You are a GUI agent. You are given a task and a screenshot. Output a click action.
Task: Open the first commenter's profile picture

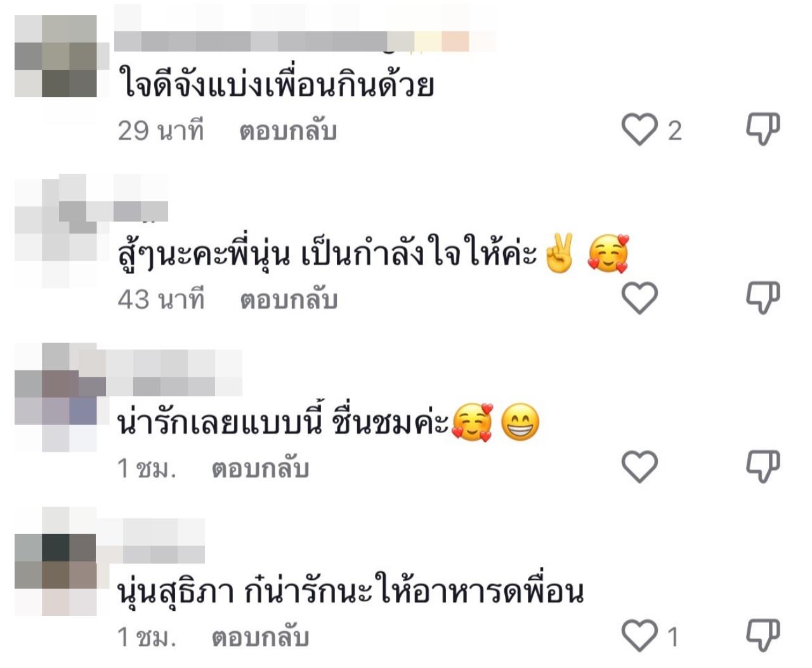(55, 56)
